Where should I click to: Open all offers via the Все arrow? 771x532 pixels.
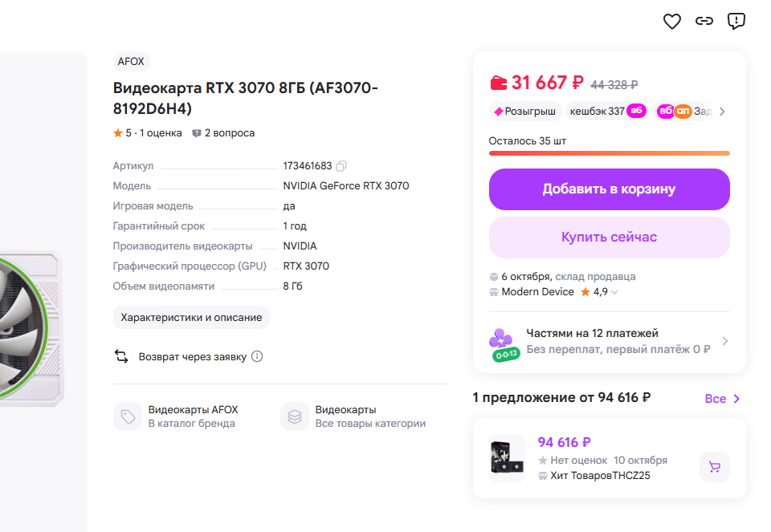[x=722, y=398]
